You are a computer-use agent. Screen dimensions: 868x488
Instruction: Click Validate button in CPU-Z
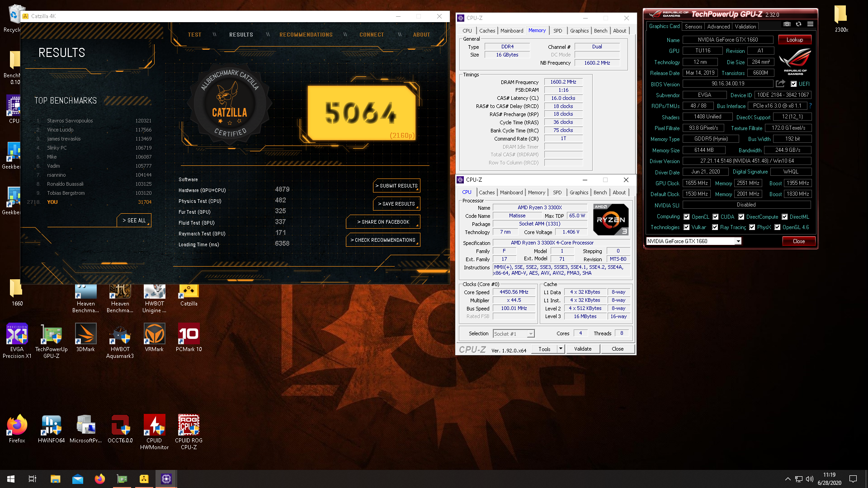(583, 349)
